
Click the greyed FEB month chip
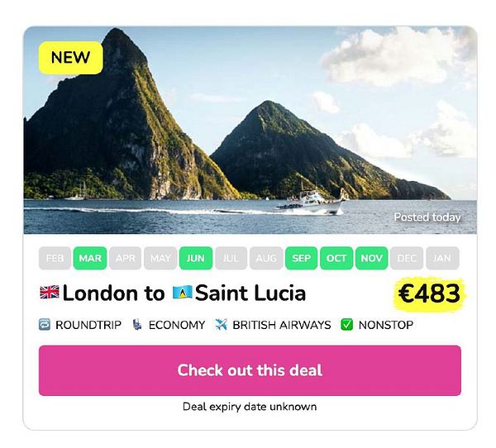tap(55, 258)
